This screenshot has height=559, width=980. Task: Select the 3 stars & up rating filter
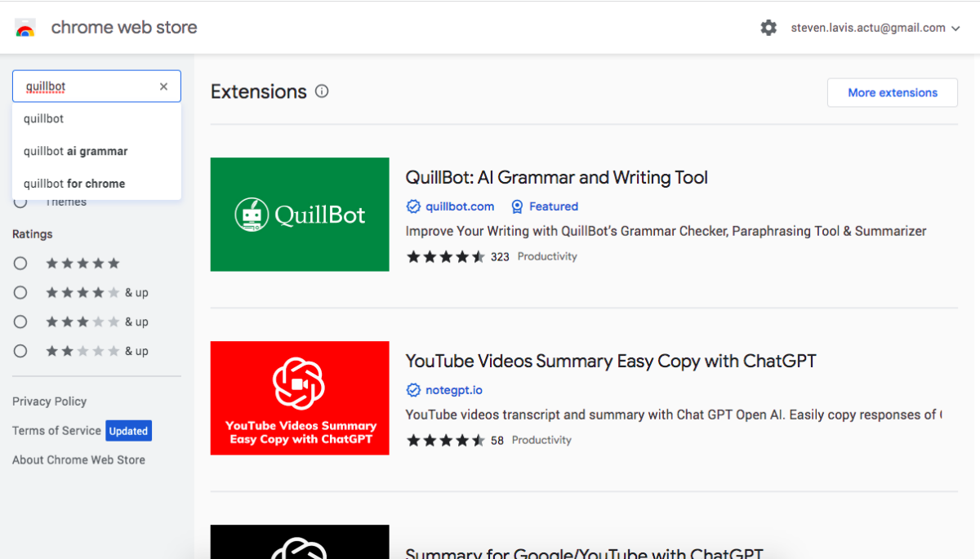[x=20, y=322]
